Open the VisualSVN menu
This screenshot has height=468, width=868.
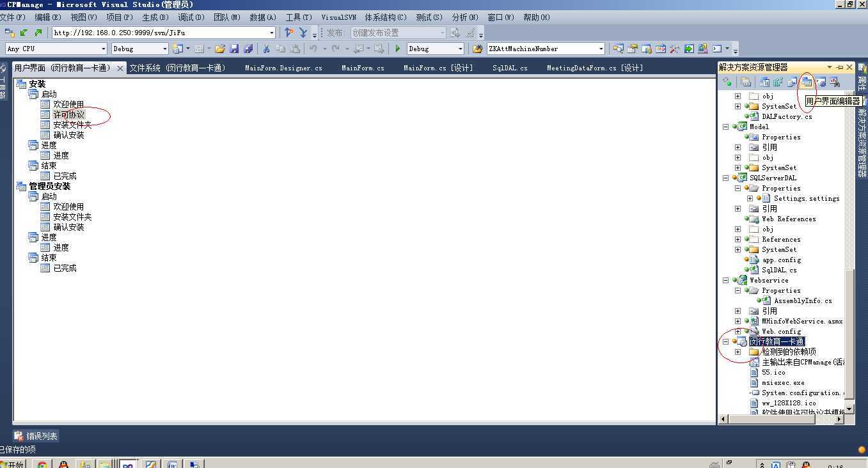click(x=338, y=17)
